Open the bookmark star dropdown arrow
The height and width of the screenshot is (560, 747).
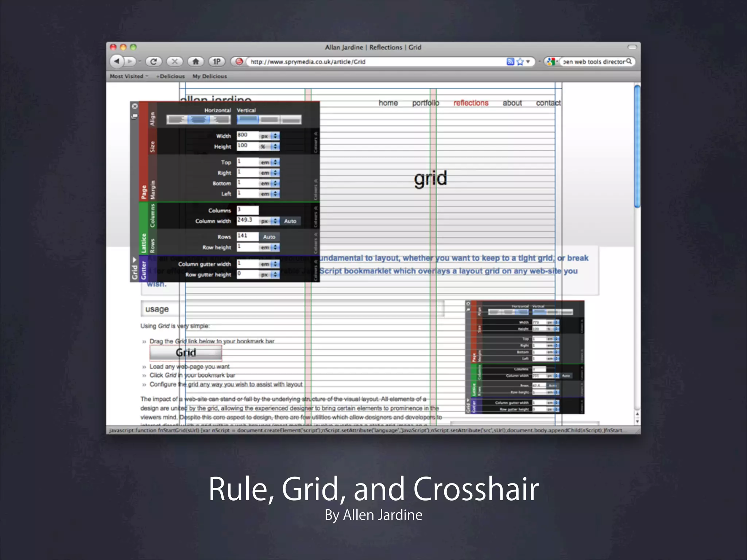click(x=528, y=62)
